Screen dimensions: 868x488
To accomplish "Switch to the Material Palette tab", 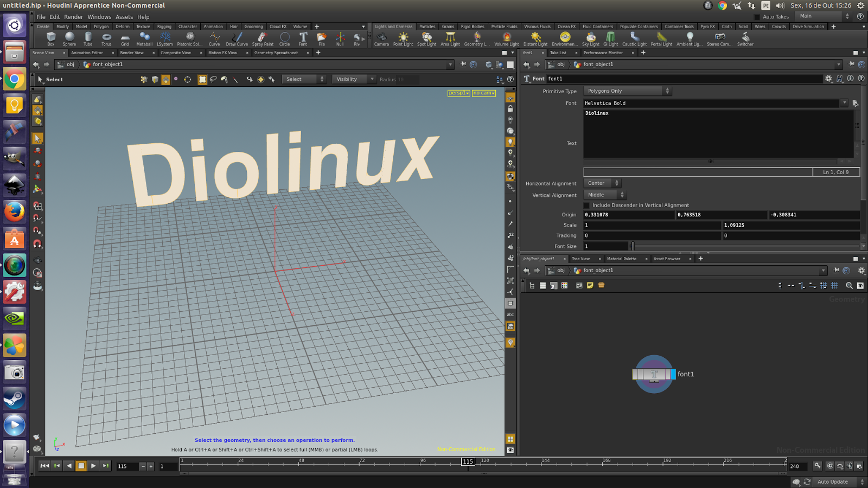I will point(622,259).
